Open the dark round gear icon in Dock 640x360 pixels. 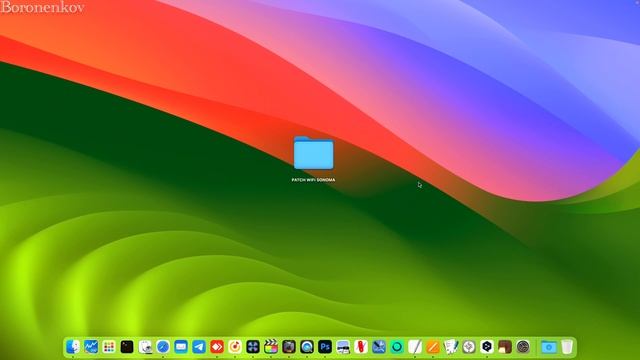(x=523, y=347)
